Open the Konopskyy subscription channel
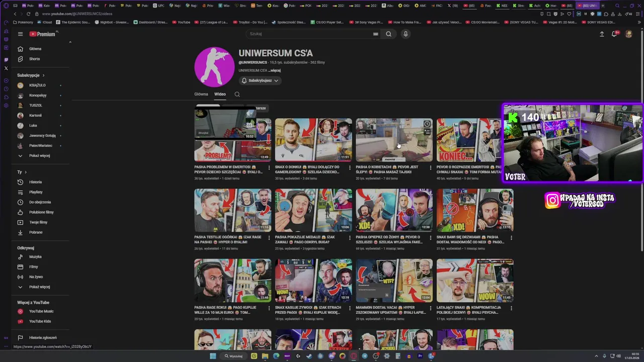The height and width of the screenshot is (362, 644). pyautogui.click(x=38, y=96)
